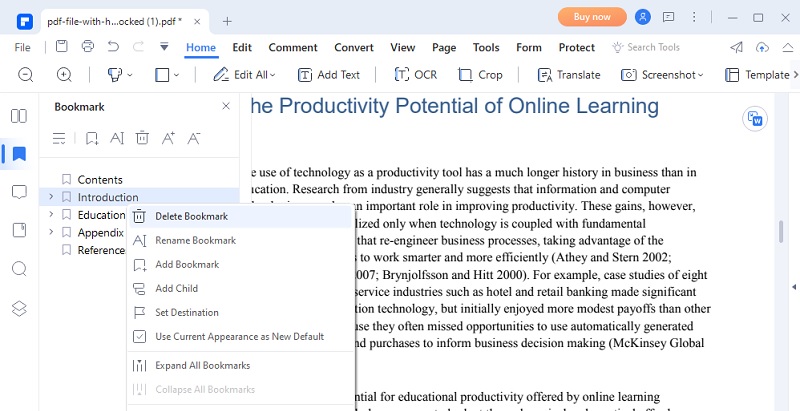800x411 pixels.
Task: Open the Search sidebar panel
Action: click(19, 269)
